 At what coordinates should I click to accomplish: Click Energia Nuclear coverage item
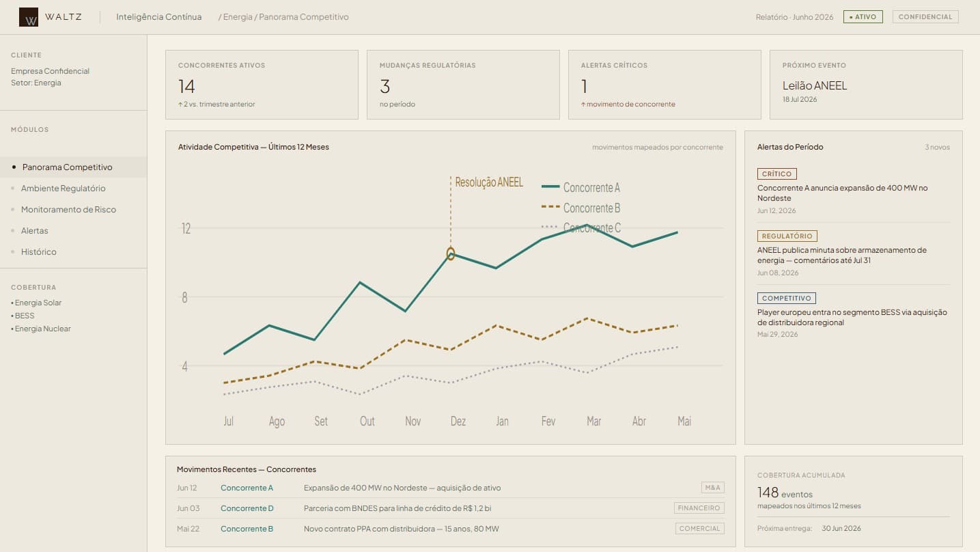[41, 329]
